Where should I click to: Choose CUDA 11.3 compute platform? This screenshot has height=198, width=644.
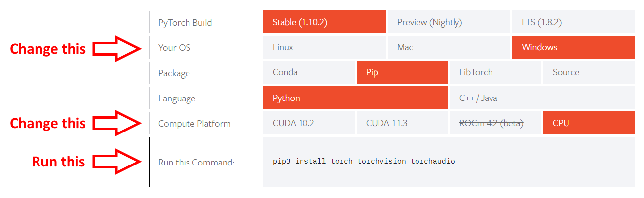point(402,123)
